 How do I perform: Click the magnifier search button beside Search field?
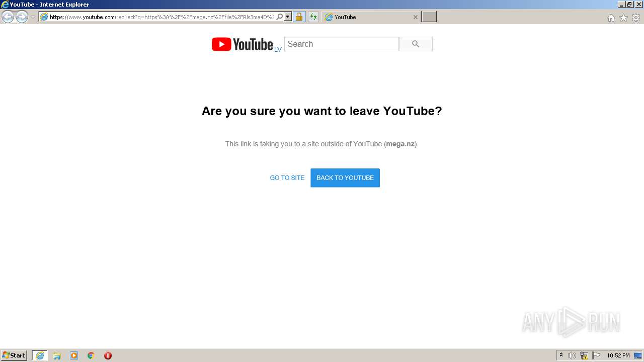(416, 44)
